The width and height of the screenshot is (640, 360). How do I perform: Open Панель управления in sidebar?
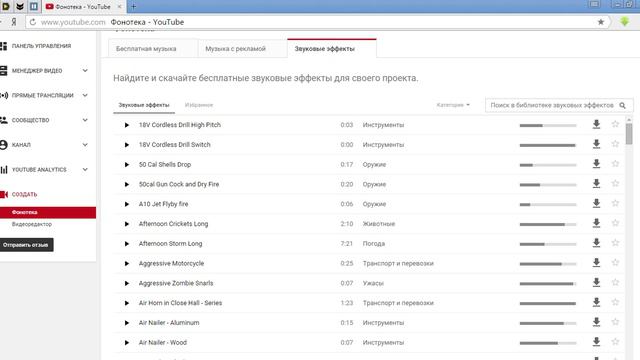coord(41,46)
